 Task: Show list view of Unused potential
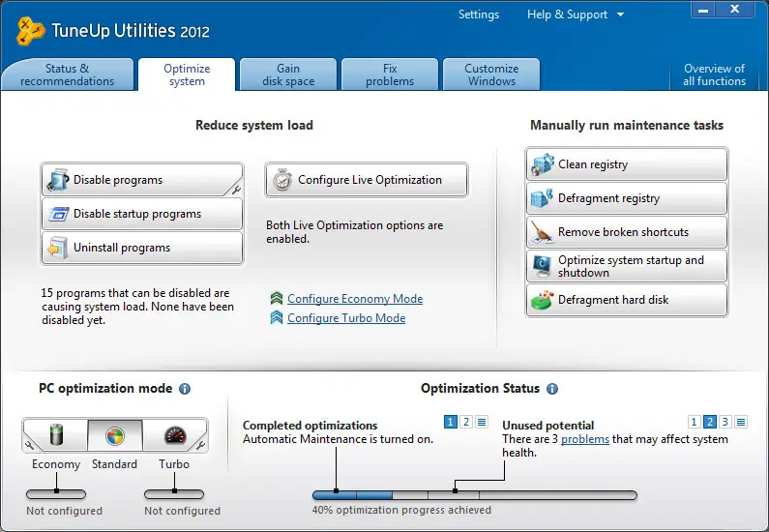click(x=741, y=422)
